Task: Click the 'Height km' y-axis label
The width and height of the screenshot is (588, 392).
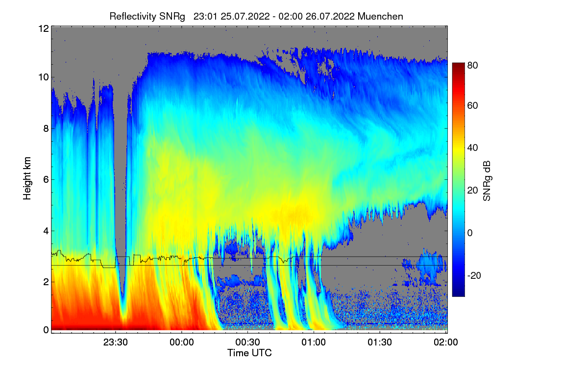Action: point(27,178)
